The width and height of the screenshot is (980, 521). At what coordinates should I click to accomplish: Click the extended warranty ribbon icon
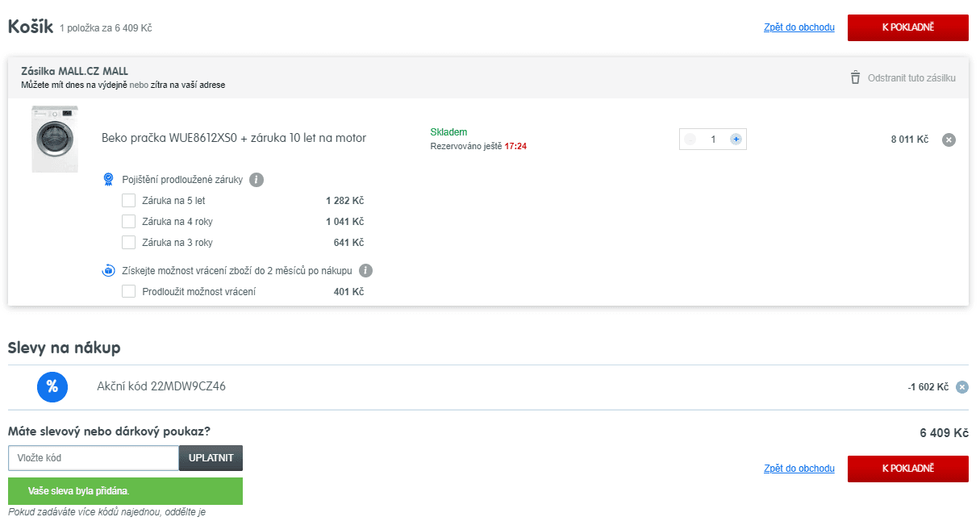click(108, 180)
